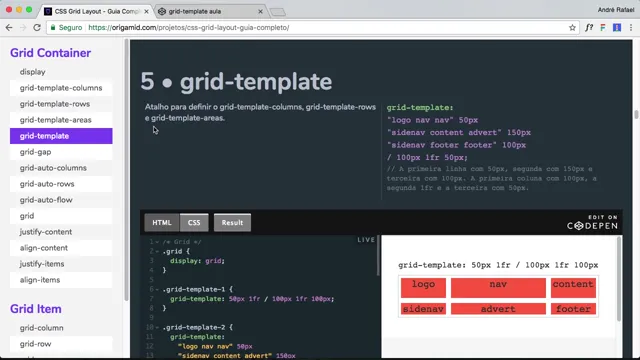This screenshot has height=360, width=640.
Task: Click the browser back arrow
Action: (9, 28)
